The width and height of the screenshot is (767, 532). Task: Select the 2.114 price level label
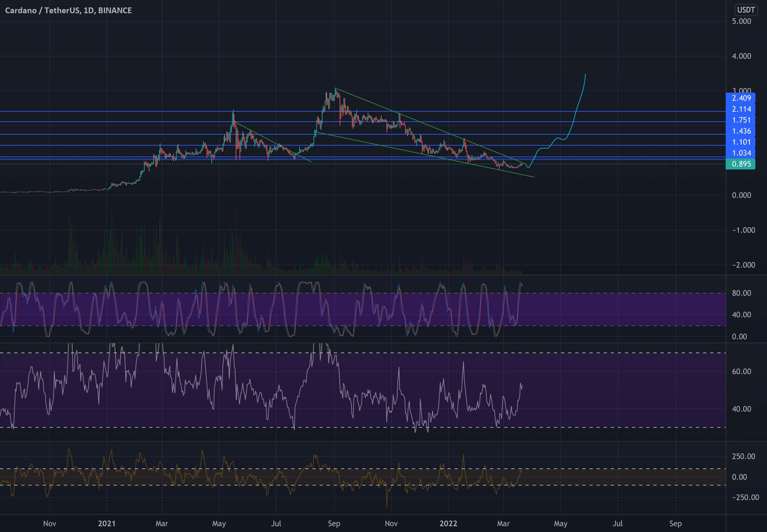point(741,109)
